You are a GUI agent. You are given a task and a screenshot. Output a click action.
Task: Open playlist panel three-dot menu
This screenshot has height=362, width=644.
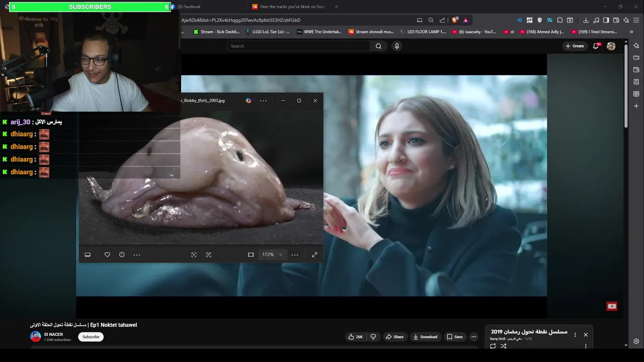click(575, 335)
